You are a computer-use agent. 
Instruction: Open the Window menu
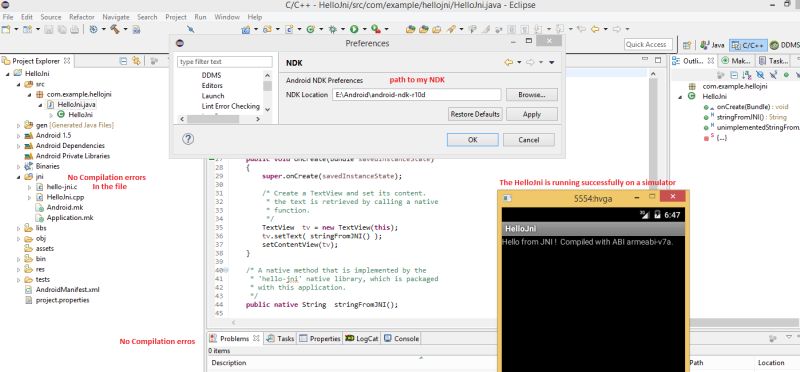(x=227, y=17)
